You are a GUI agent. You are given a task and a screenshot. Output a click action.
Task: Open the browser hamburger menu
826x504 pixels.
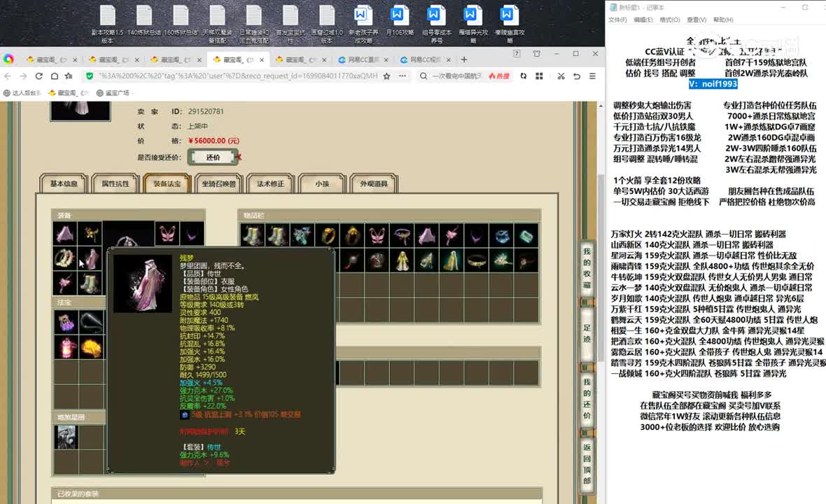[x=593, y=76]
